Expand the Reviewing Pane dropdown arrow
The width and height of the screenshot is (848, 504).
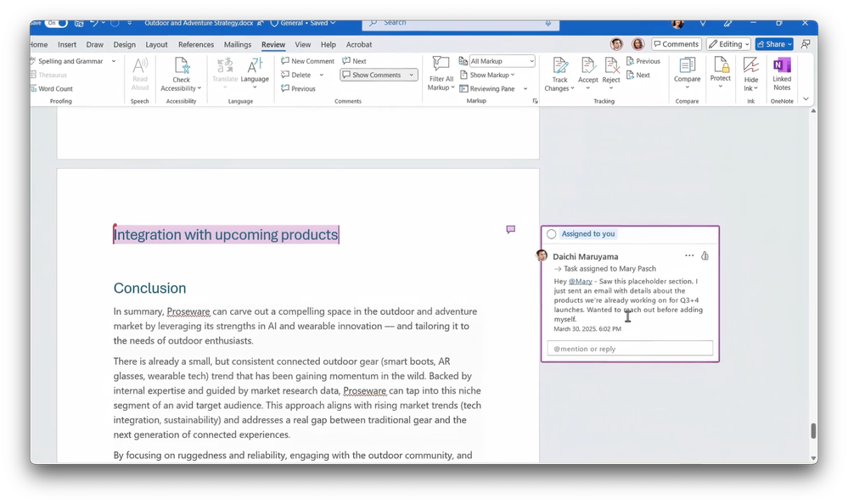pos(525,89)
